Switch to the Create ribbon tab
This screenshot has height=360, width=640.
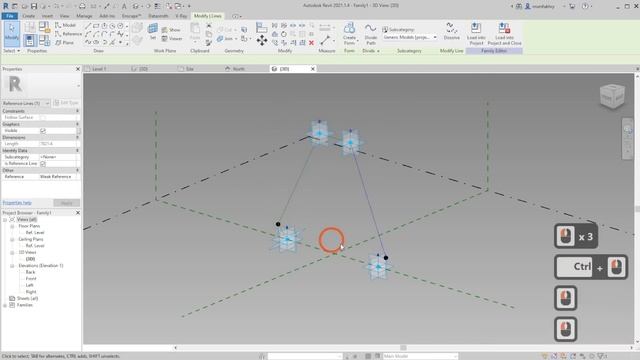coord(29,16)
